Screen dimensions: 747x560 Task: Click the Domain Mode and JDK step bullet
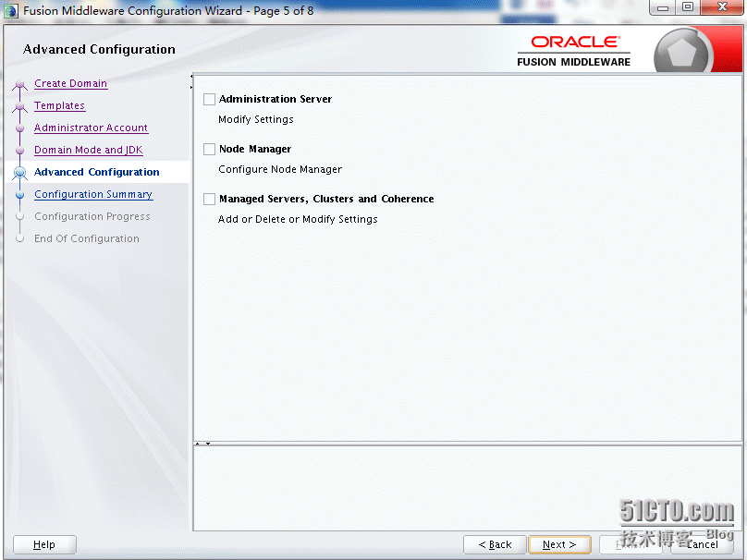(20, 150)
